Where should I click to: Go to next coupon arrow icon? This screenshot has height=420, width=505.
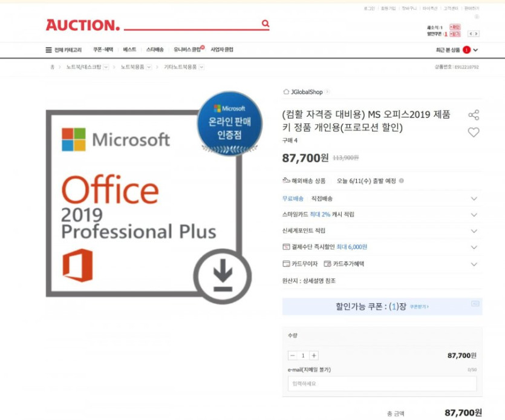(477, 34)
